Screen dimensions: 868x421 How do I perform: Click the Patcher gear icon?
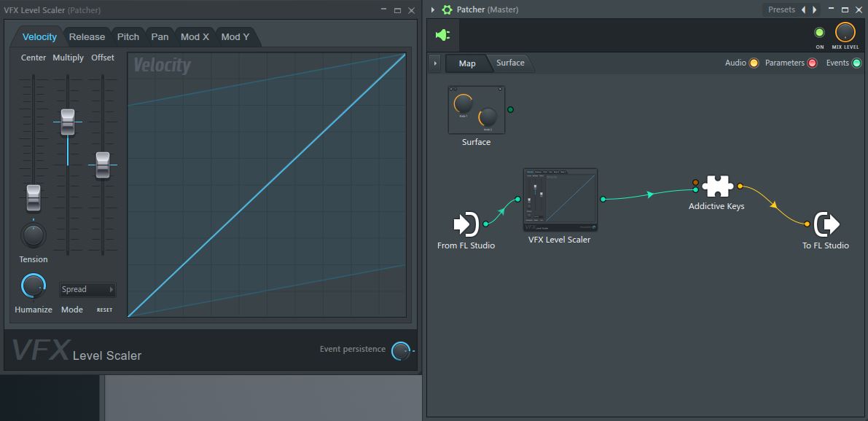click(447, 10)
